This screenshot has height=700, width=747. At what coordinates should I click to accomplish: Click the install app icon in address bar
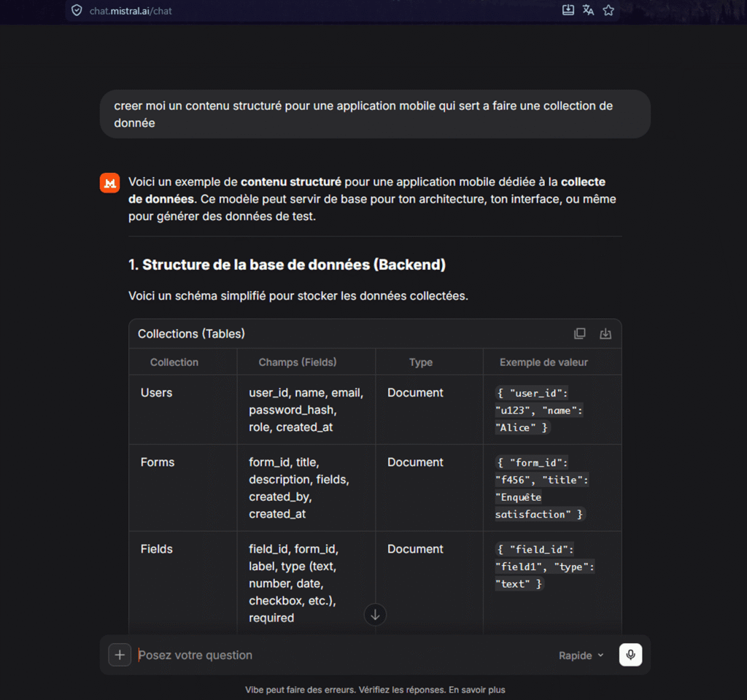(568, 10)
